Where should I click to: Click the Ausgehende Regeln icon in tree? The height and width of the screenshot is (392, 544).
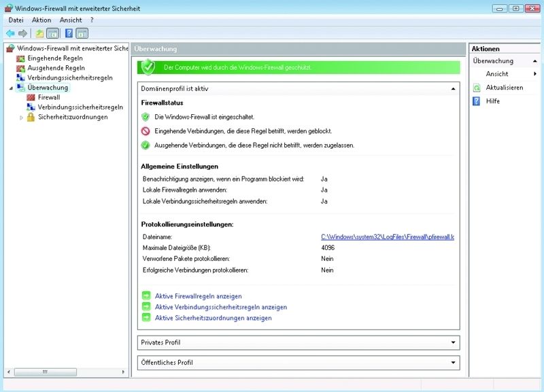[x=21, y=69]
